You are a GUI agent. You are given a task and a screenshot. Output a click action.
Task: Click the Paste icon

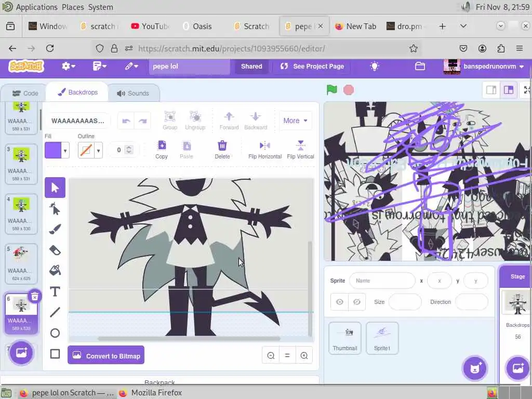coord(187,145)
